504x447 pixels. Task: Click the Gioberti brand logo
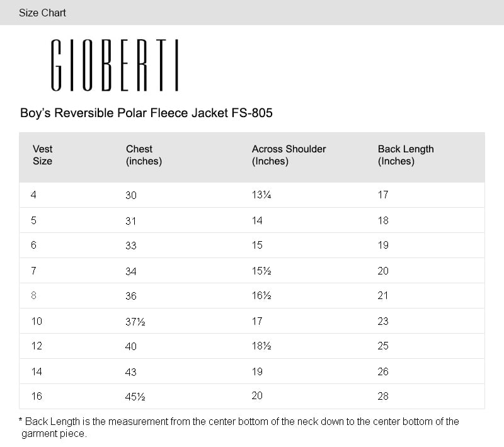click(114, 65)
